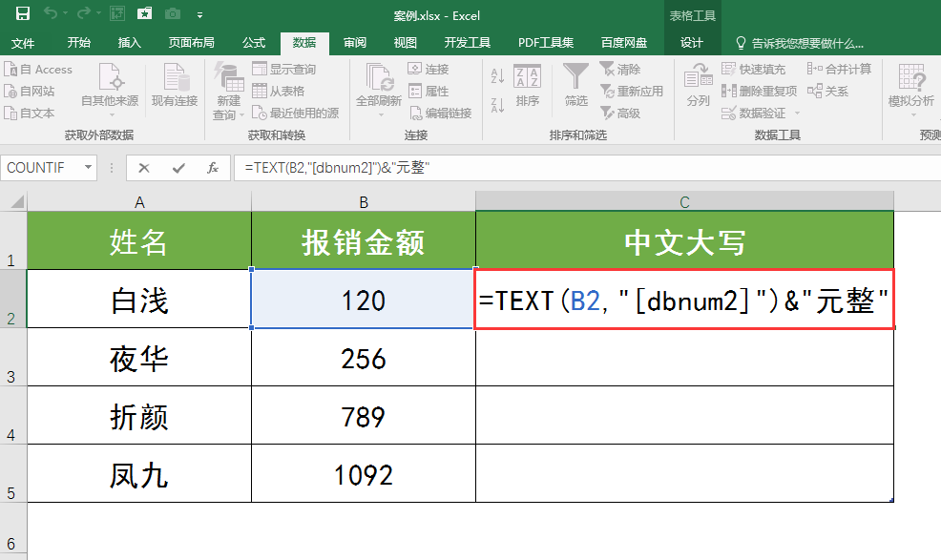Switch to the 开始 home tab
The width and height of the screenshot is (941, 560).
pos(78,43)
